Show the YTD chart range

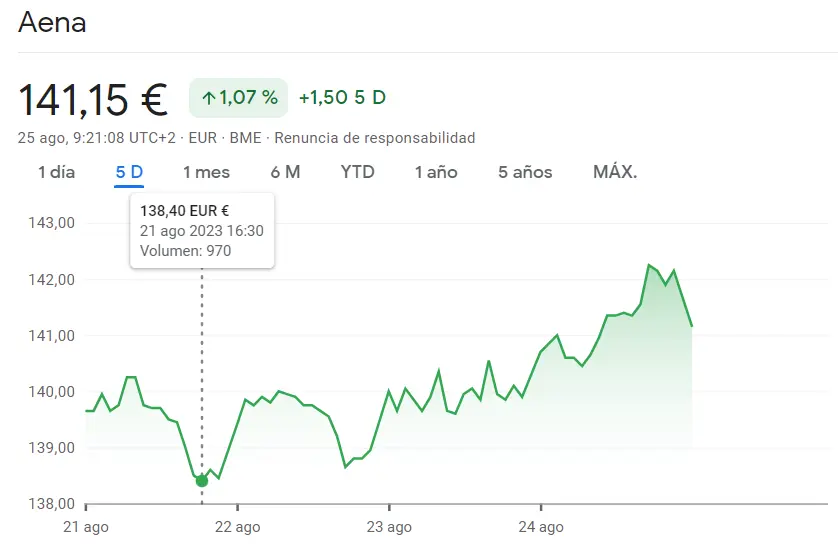coord(358,173)
